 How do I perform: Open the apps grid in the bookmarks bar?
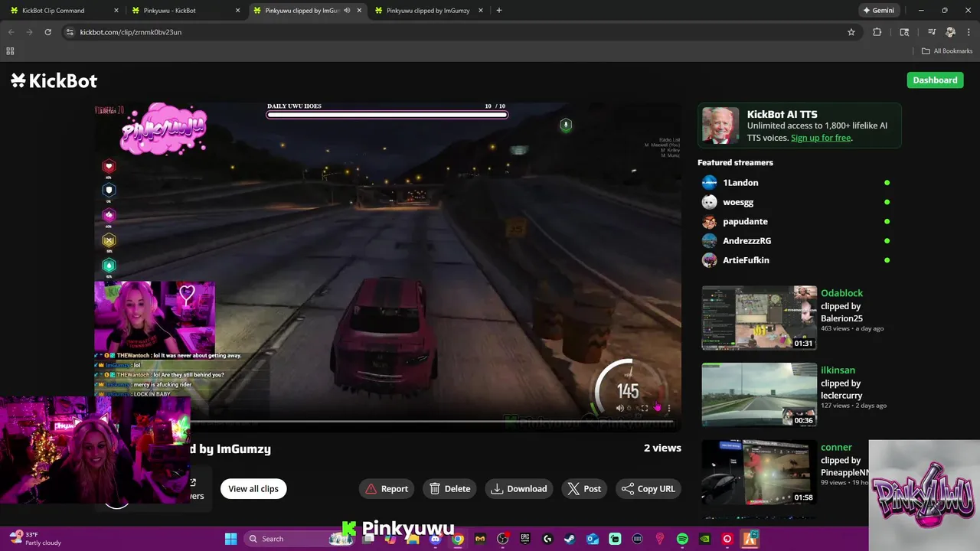(10, 51)
